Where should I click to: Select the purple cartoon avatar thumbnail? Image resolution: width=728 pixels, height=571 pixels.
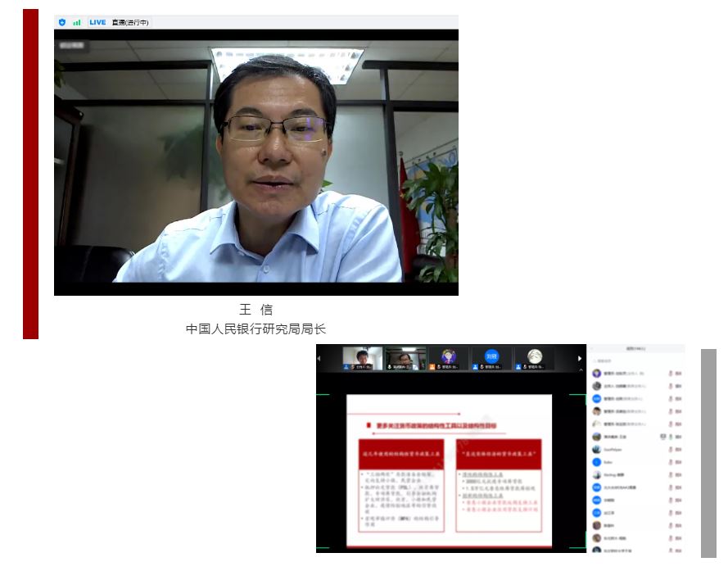[449, 358]
